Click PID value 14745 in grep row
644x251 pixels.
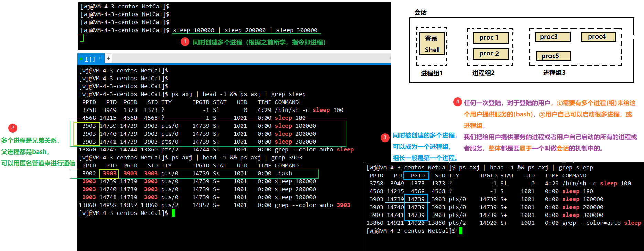108,150
